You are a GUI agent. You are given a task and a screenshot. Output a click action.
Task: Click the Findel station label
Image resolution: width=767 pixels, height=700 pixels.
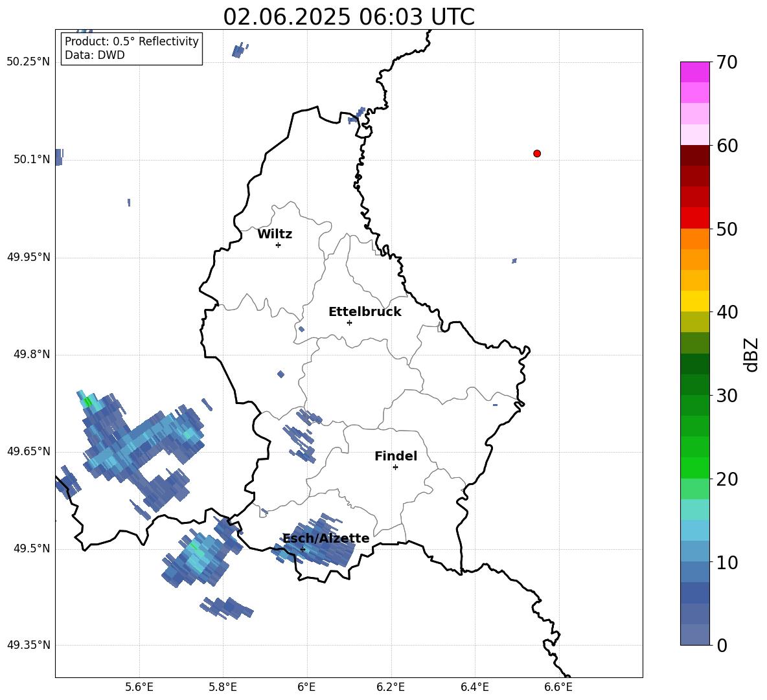[396, 456]
